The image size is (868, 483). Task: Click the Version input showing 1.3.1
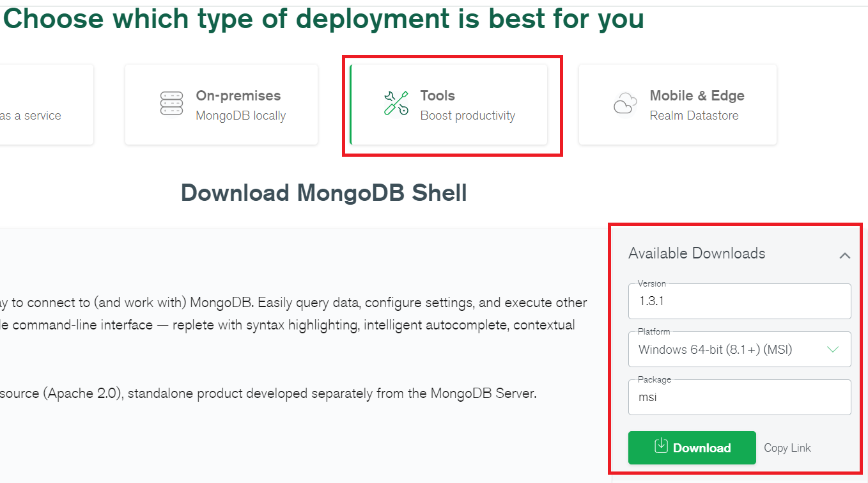coord(740,301)
